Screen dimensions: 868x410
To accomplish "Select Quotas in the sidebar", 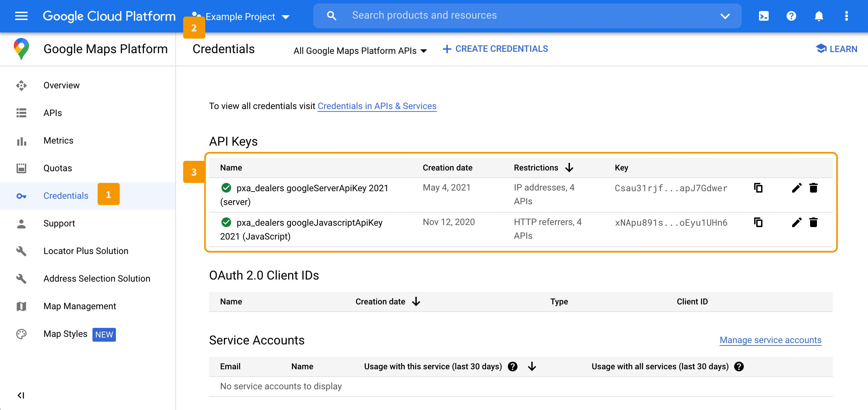I will [58, 168].
